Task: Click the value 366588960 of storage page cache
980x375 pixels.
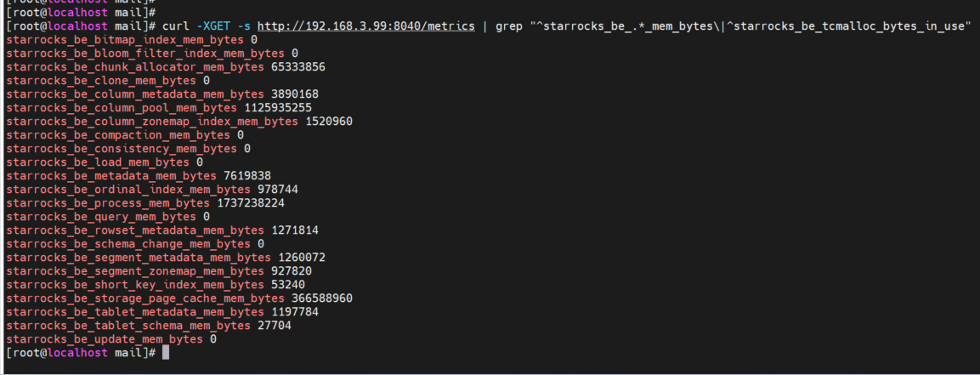Action: pos(322,298)
